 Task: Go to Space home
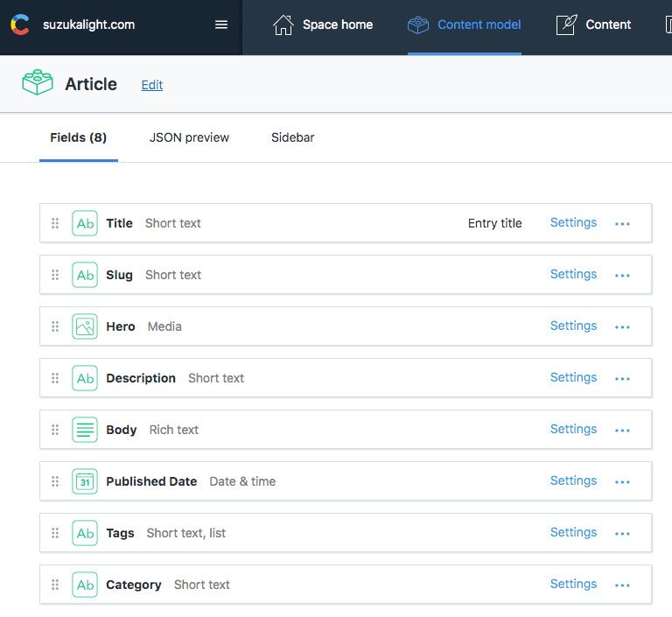click(x=323, y=25)
